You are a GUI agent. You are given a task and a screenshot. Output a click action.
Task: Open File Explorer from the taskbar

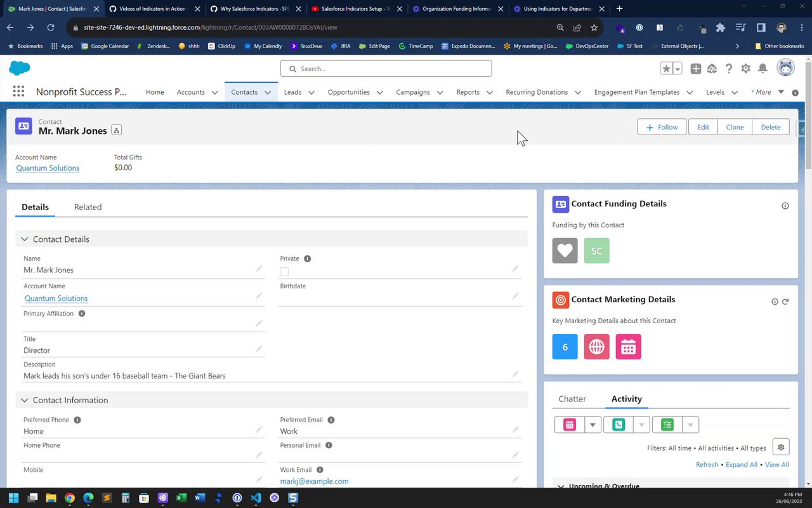coord(51,498)
